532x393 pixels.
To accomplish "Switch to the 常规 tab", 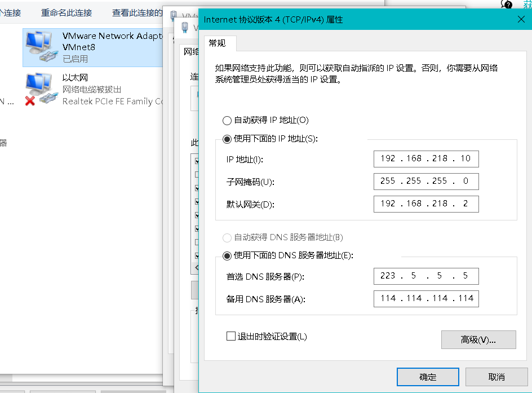I will (219, 43).
